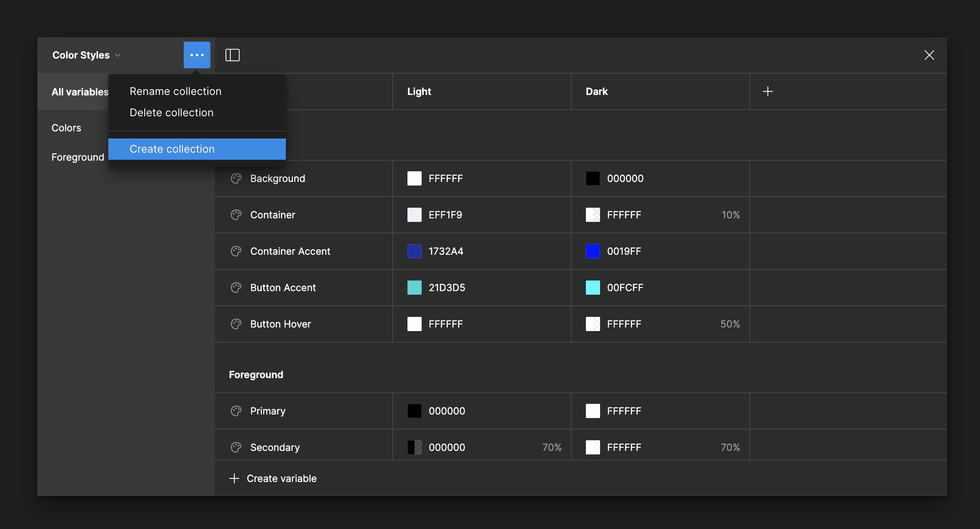Viewport: 980px width, 529px height.
Task: Select Delete collection from the menu
Action: click(x=172, y=112)
